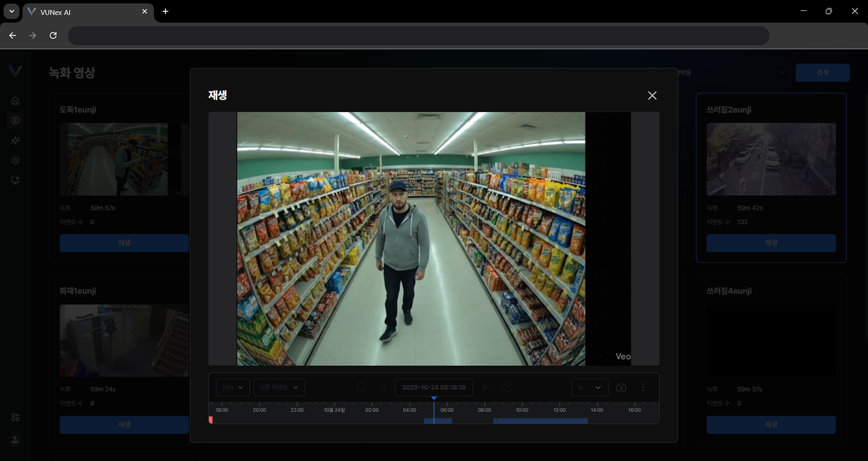Screen dimensions: 868x461
Task: Click the skip-back circular icon left of reverse
Action: [361, 388]
